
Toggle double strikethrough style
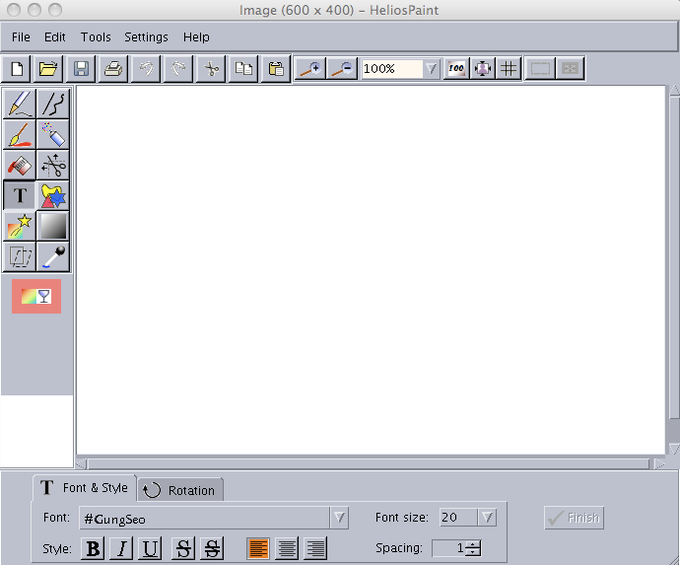click(x=212, y=548)
